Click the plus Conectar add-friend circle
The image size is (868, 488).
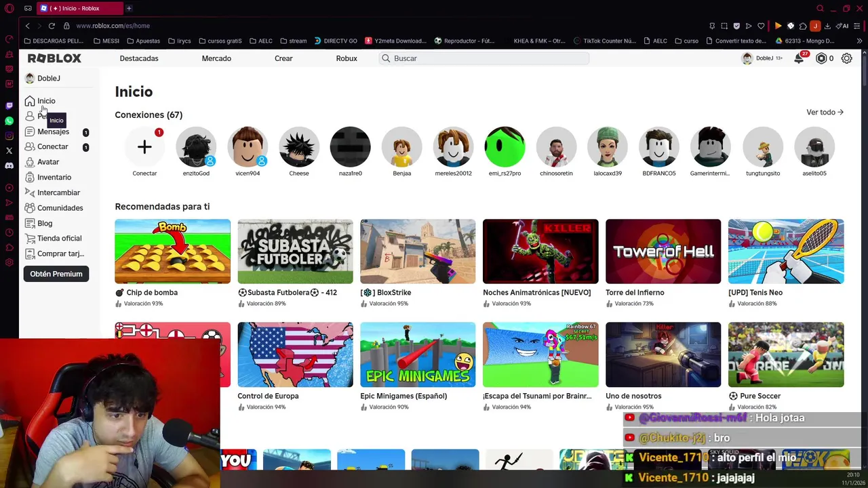[144, 147]
